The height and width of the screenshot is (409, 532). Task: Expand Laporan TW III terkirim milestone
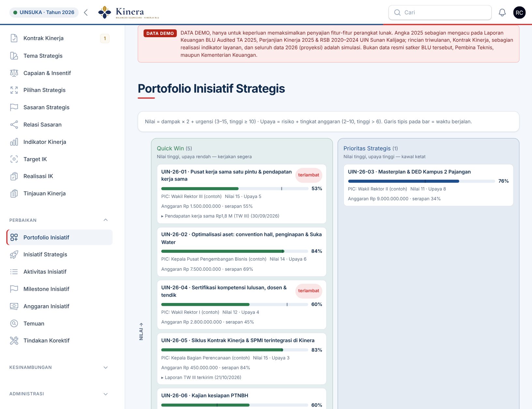click(201, 377)
